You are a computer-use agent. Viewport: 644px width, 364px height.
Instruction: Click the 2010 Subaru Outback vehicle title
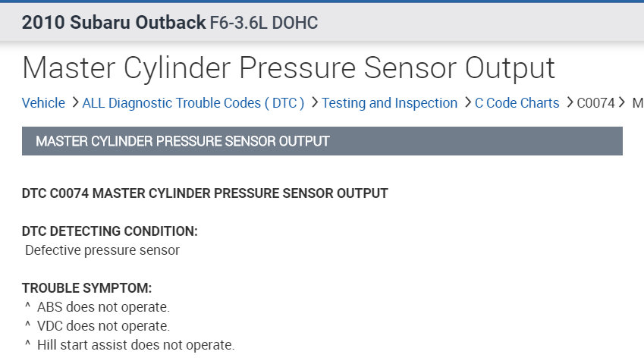click(113, 23)
